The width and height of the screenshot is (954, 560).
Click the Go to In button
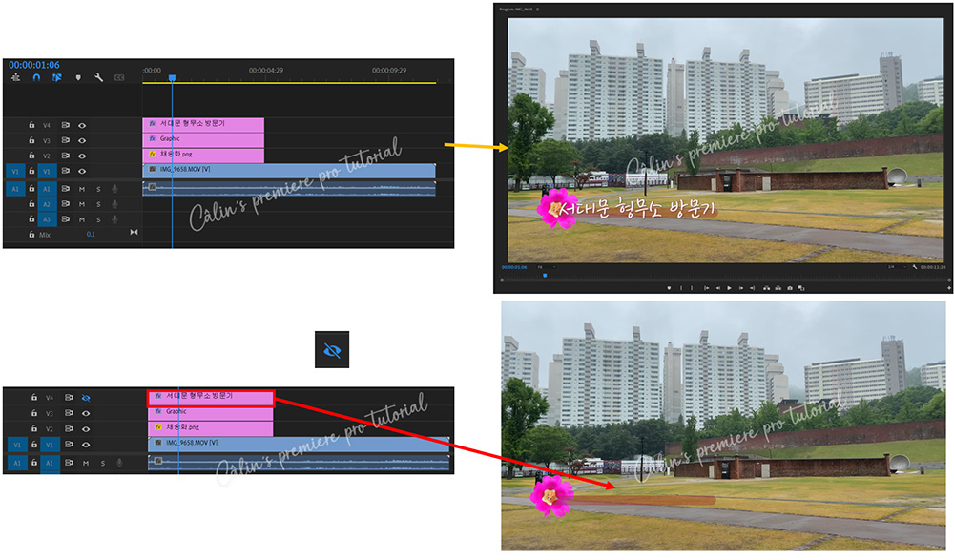(706, 288)
